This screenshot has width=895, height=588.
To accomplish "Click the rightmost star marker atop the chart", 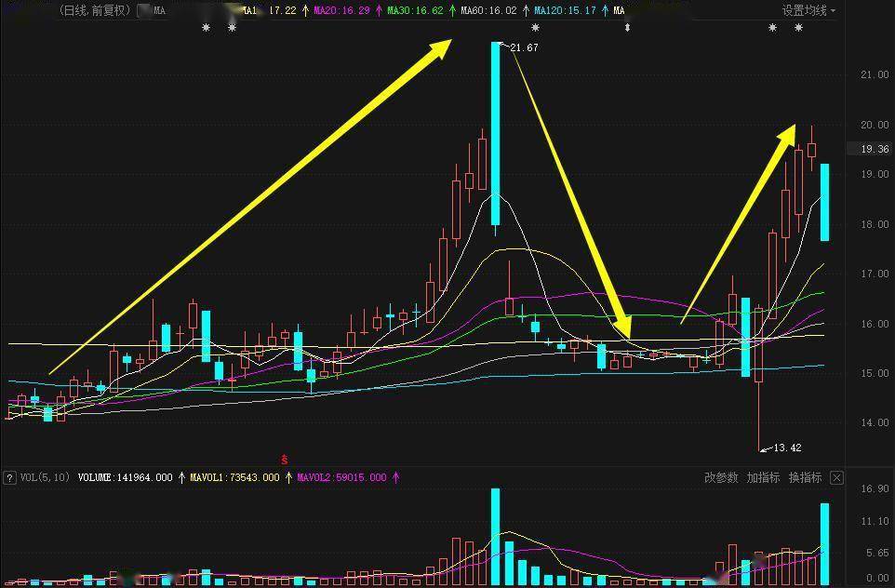I will pos(798,27).
